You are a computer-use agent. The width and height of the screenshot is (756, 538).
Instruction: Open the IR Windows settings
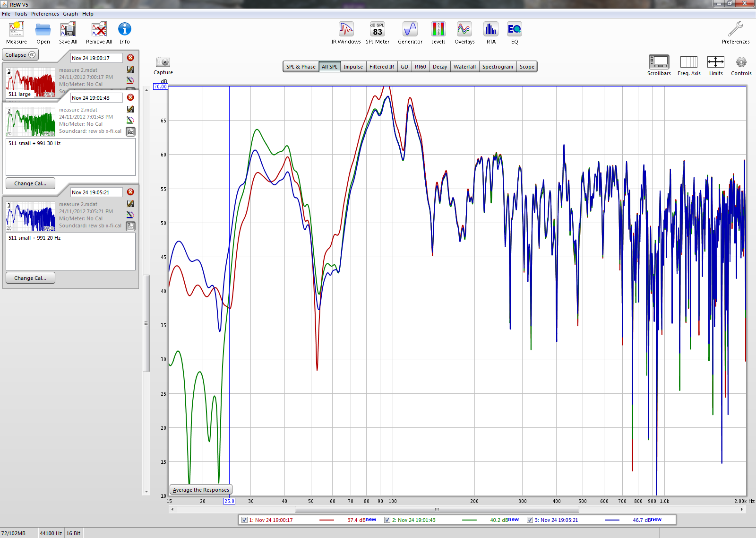pyautogui.click(x=346, y=30)
